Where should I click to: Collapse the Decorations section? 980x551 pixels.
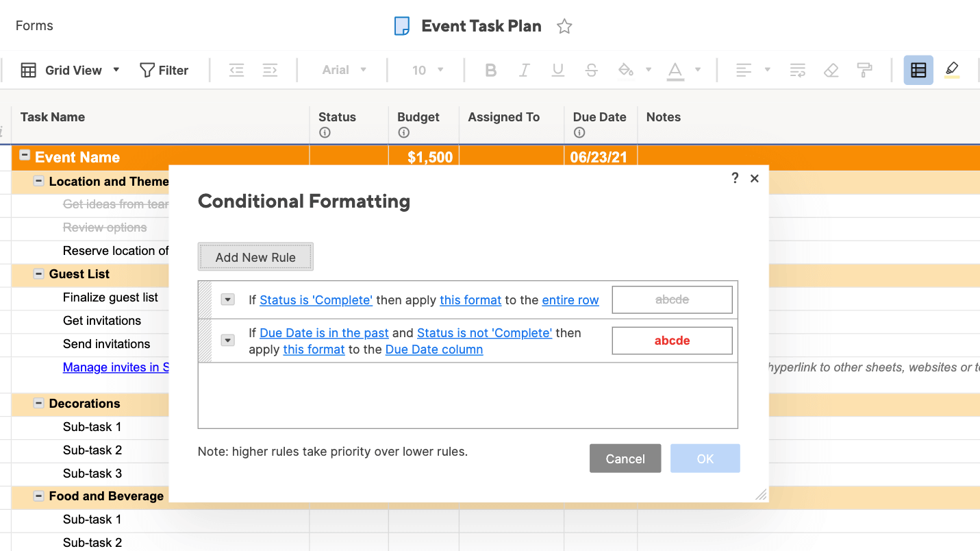(x=39, y=404)
